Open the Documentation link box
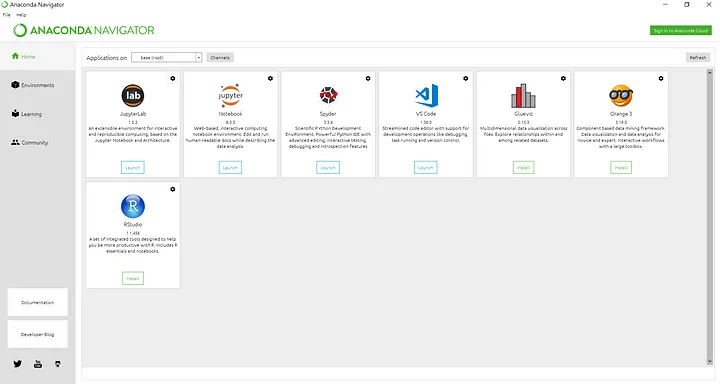Image resolution: width=720 pixels, height=384 pixels. coord(38,302)
